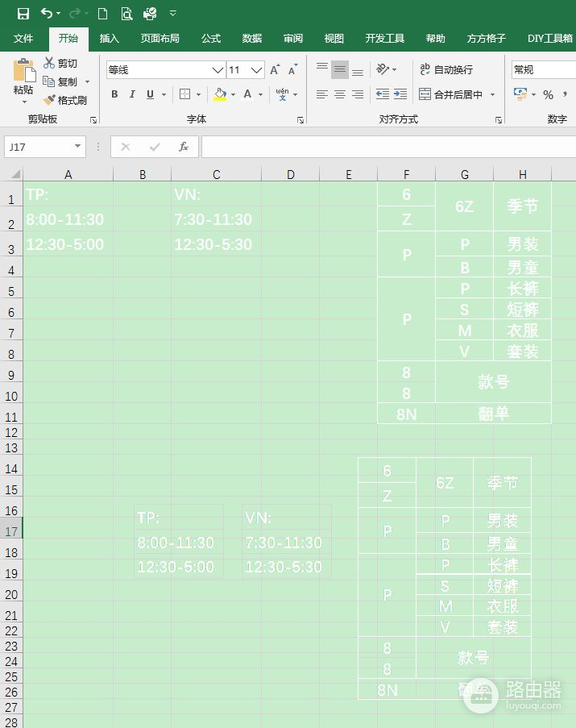Click inside the formula bar input

pos(387,147)
